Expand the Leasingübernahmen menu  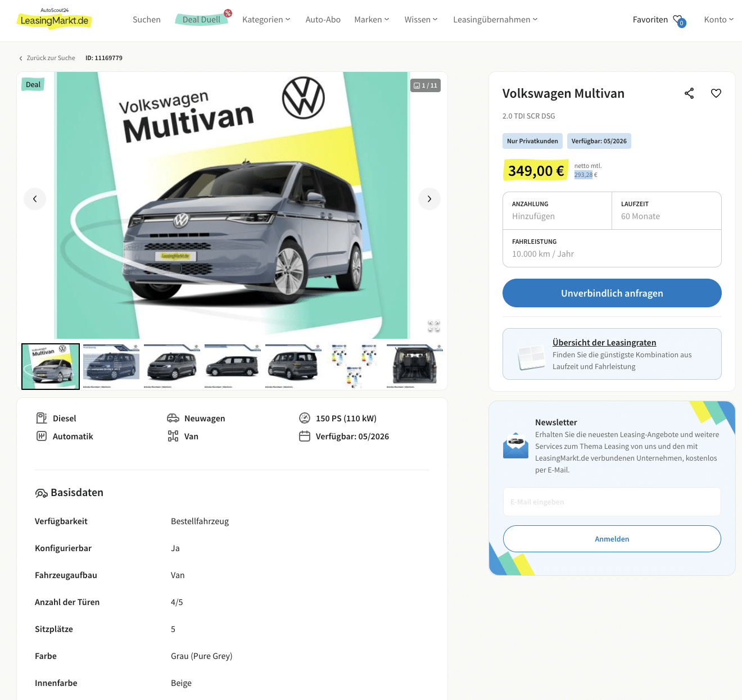(x=495, y=20)
